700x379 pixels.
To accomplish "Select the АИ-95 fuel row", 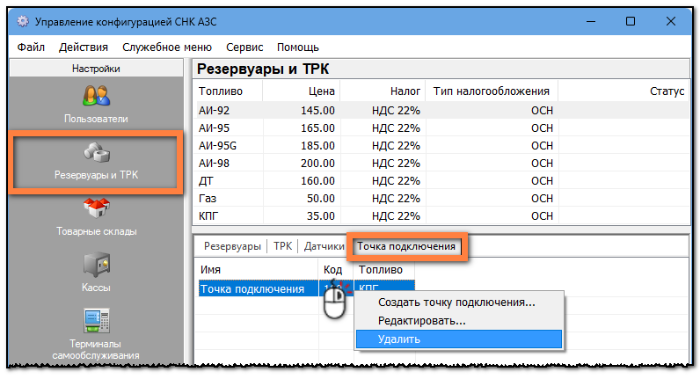I will tap(442, 128).
